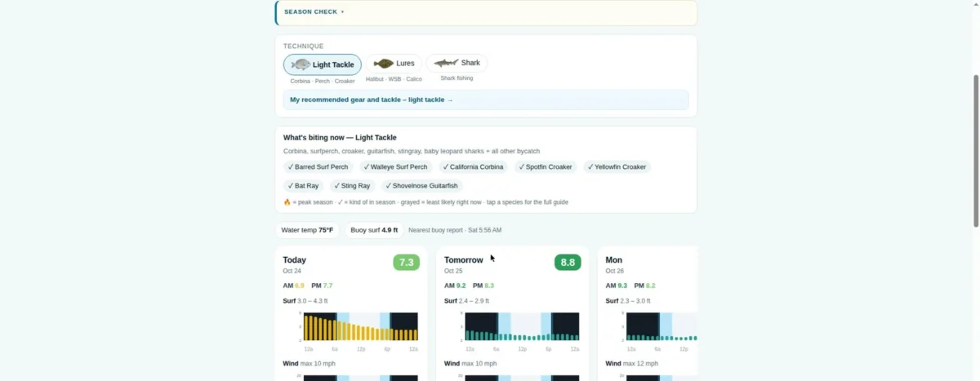This screenshot has width=980, height=381.
Task: Click Tomorrow's 8.8 score badge
Action: (x=568, y=262)
